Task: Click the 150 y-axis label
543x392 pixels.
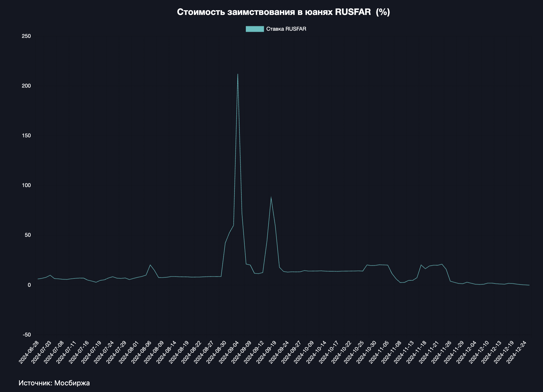Action: 26,136
